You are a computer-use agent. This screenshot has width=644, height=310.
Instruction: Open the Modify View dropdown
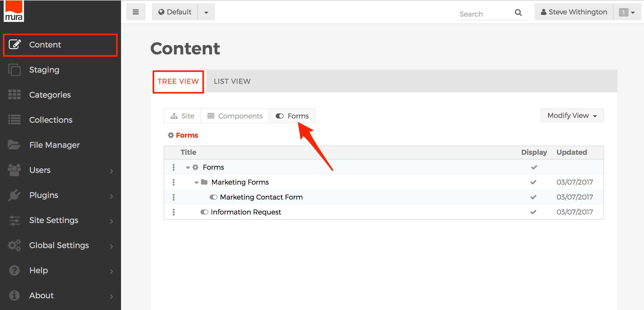tap(572, 116)
